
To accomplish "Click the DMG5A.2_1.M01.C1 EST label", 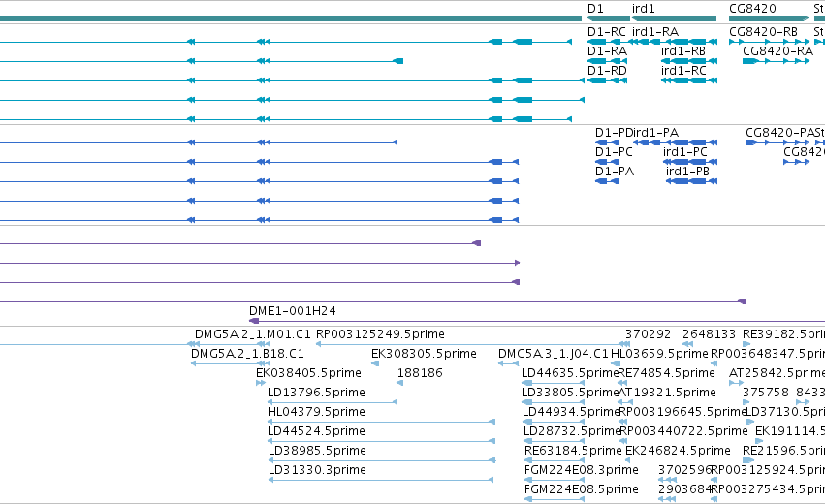I will click(253, 334).
